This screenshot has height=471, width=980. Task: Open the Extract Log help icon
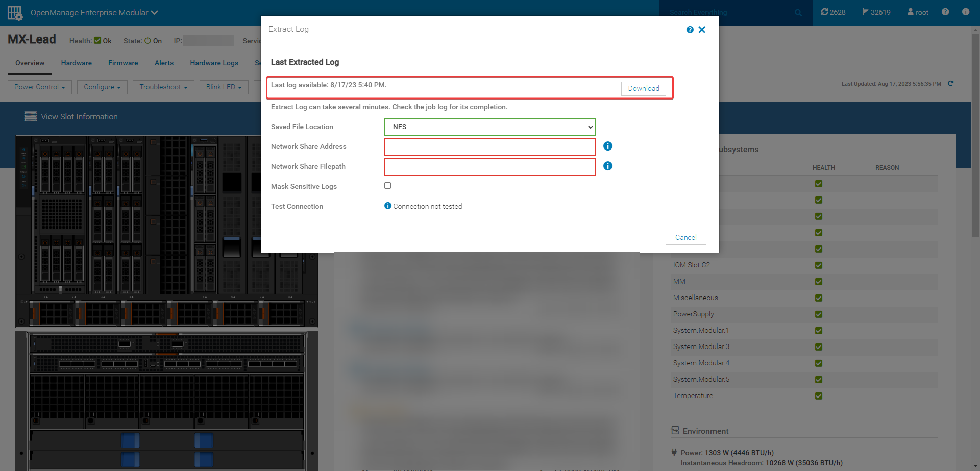coord(690,30)
